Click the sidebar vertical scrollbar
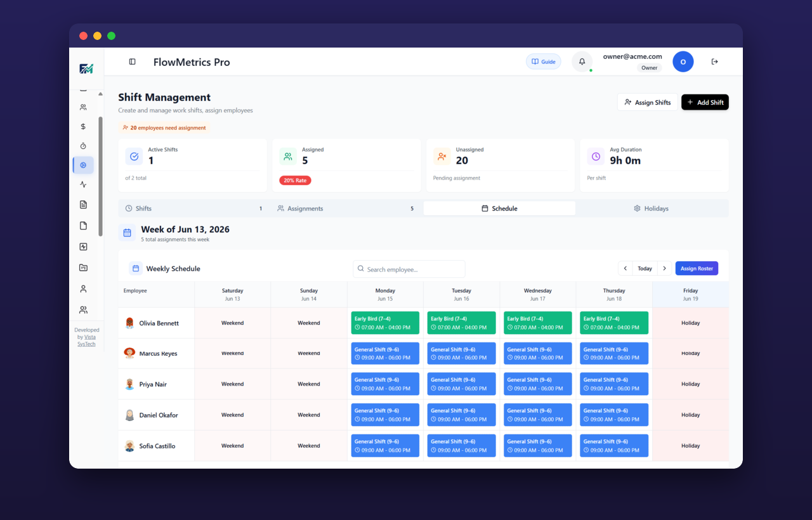The width and height of the screenshot is (812, 520). point(100,176)
